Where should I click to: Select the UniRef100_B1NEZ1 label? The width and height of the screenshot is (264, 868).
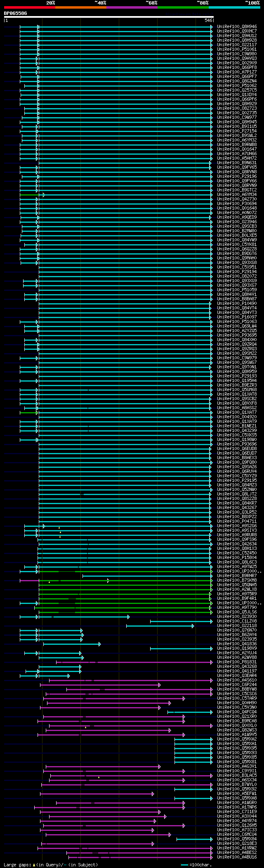pyautogui.click(x=237, y=426)
